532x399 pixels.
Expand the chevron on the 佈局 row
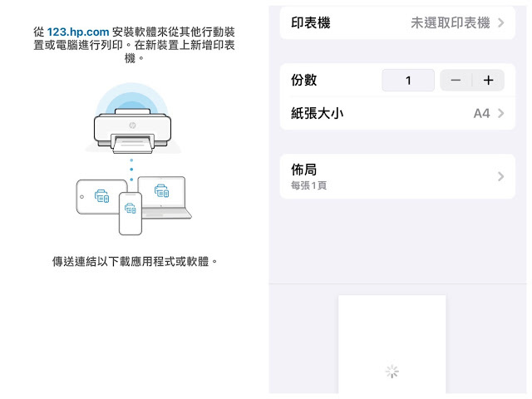(x=501, y=176)
